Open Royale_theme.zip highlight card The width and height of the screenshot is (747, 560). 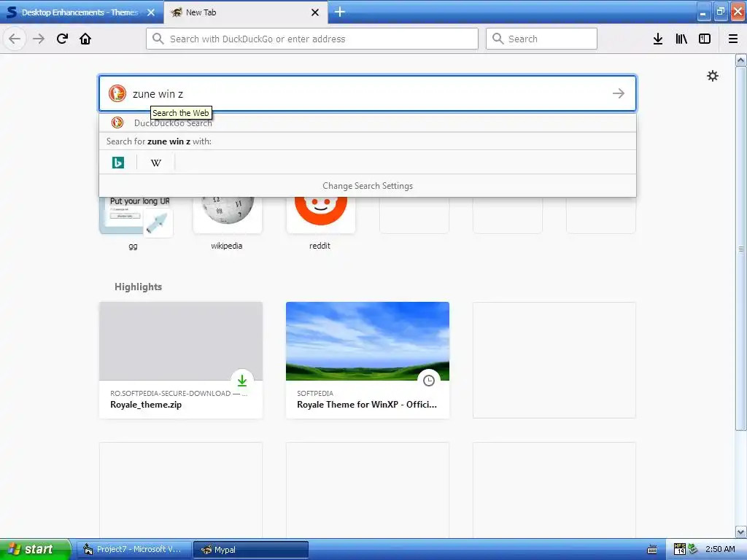pos(181,360)
